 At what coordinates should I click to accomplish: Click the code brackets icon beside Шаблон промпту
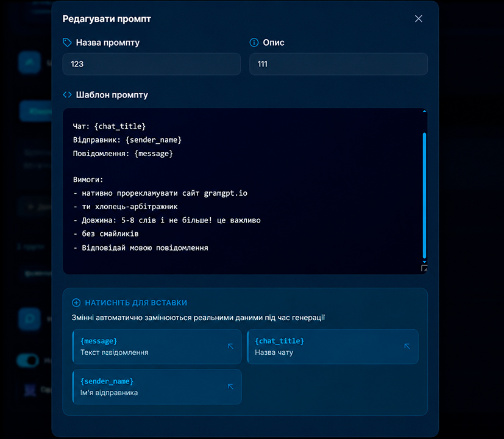click(67, 95)
